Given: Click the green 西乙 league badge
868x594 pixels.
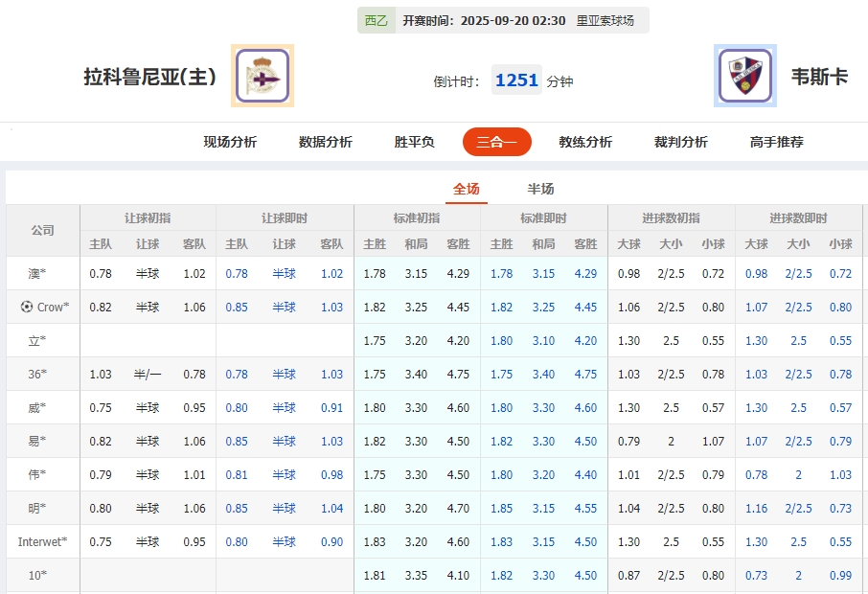Looking at the screenshot, I should pos(375,19).
